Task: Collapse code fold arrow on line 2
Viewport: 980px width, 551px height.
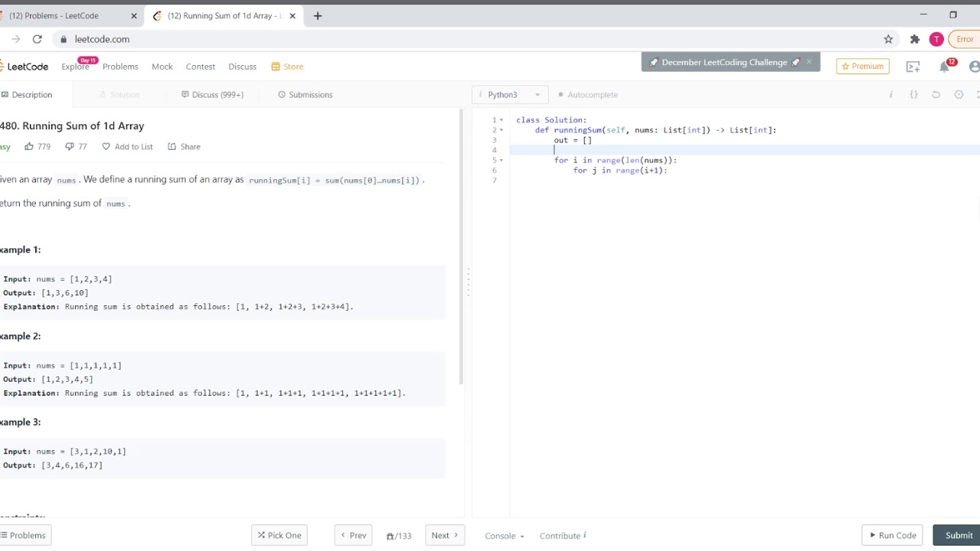Action: (501, 130)
